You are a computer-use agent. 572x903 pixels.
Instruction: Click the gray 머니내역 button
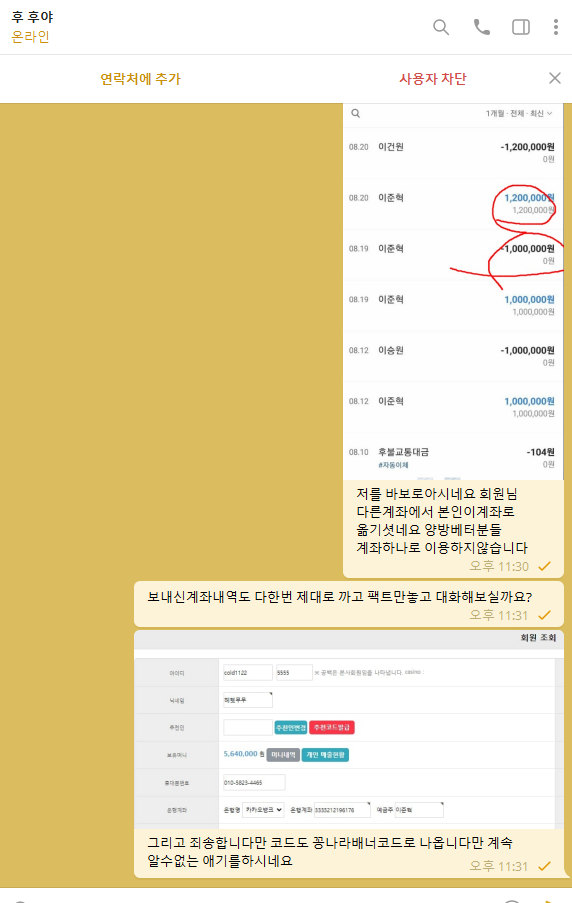[x=283, y=754]
